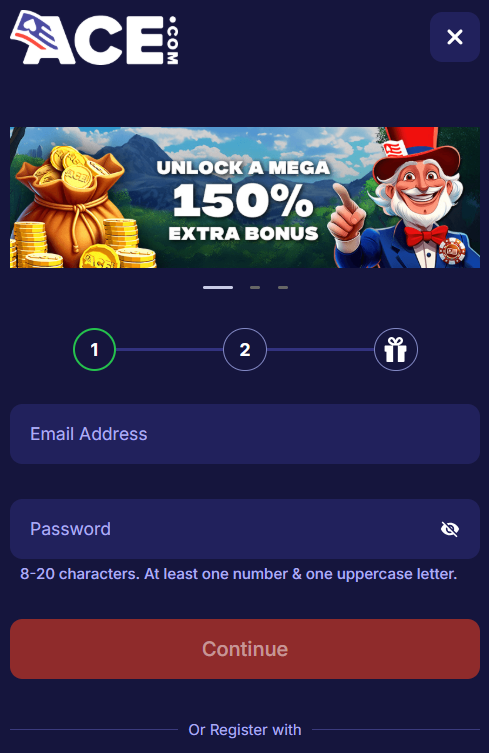Click the ACE.com logo
The width and height of the screenshot is (489, 753).
pos(94,37)
